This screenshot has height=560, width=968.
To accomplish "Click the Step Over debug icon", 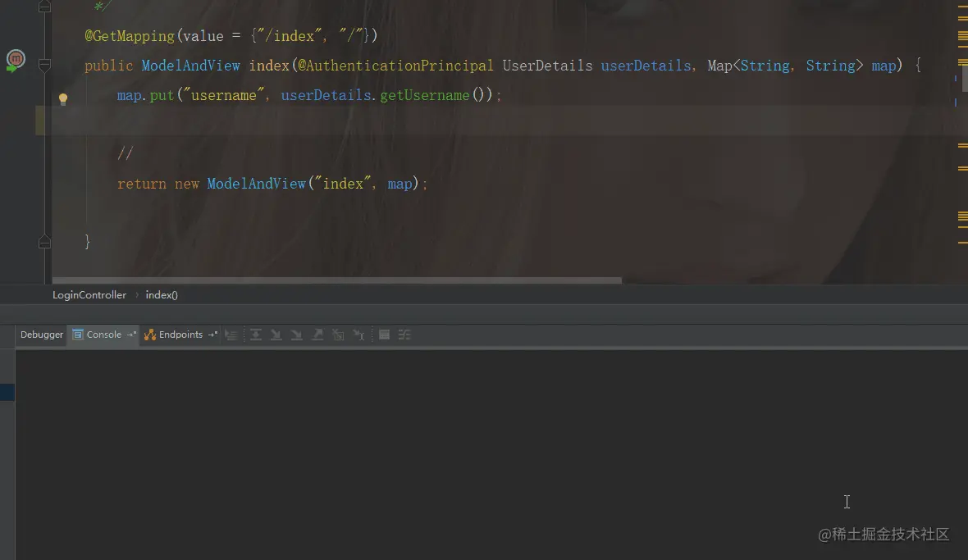I will point(256,335).
